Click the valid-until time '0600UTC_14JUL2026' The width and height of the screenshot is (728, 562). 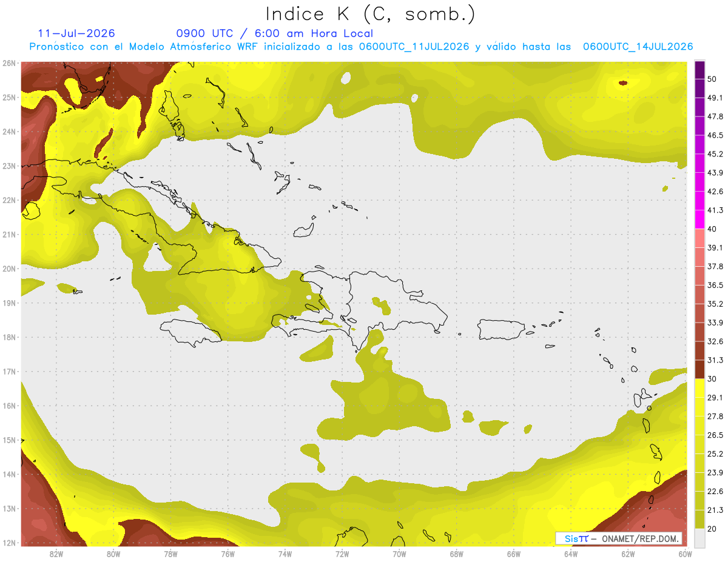[x=638, y=47]
